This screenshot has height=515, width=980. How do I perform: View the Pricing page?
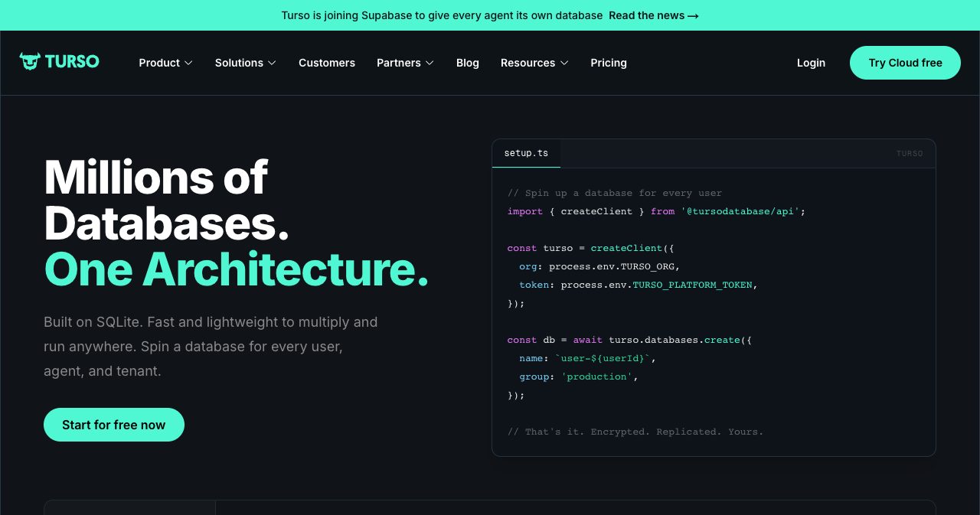(609, 63)
